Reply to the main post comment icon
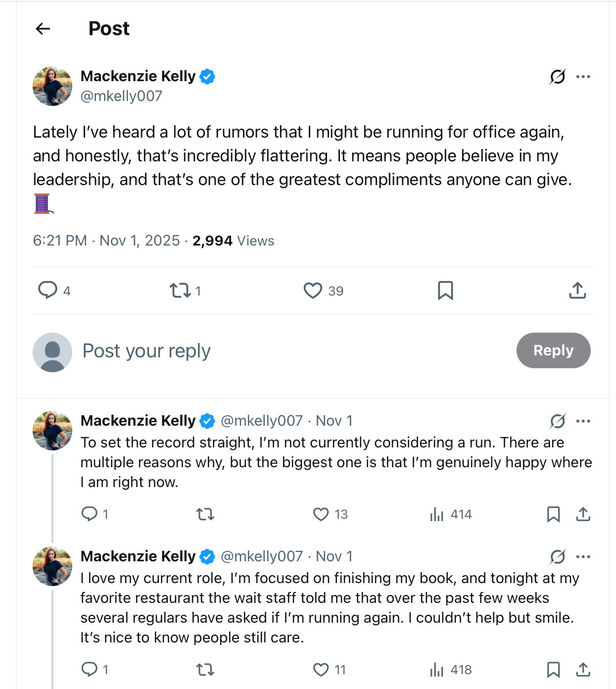The width and height of the screenshot is (616, 689). 48,290
